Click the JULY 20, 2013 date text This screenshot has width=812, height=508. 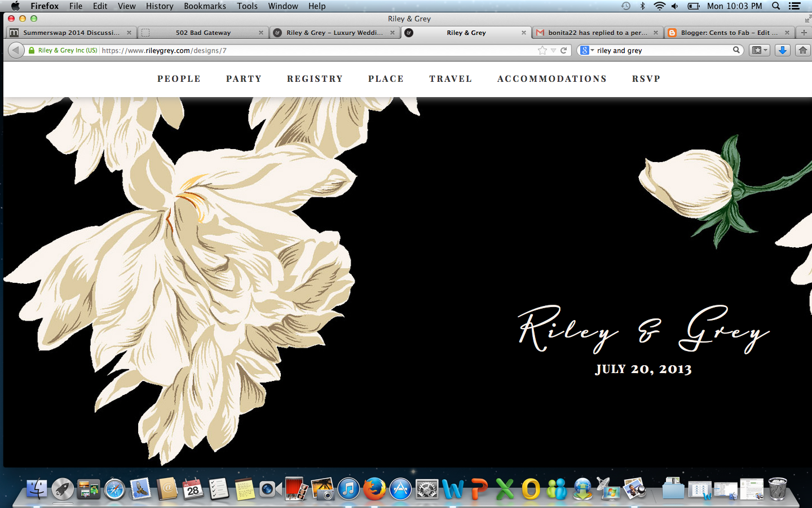(643, 369)
